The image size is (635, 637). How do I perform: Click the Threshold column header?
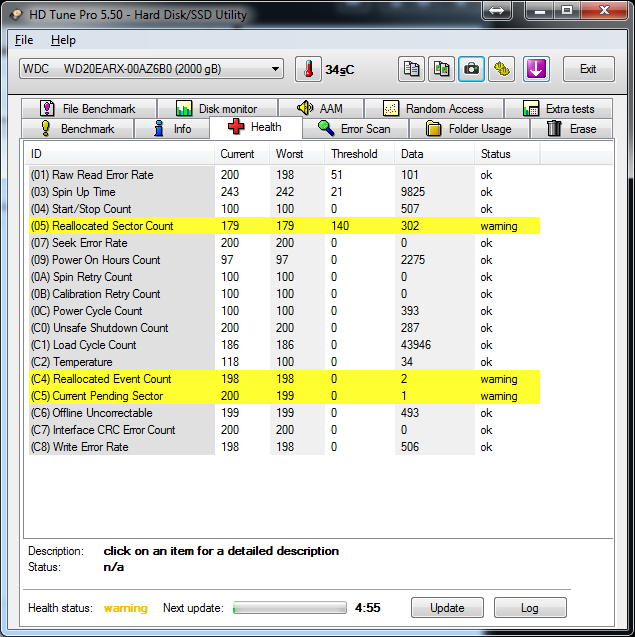tap(359, 154)
